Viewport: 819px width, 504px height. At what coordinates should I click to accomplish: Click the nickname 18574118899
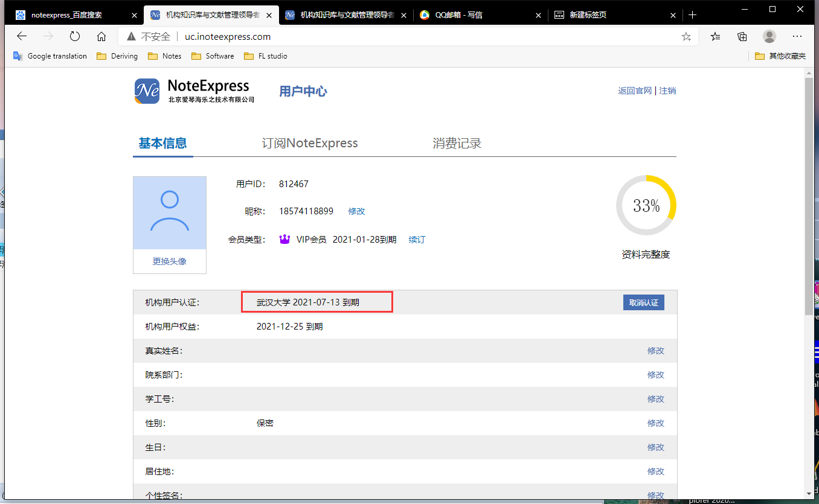point(306,211)
